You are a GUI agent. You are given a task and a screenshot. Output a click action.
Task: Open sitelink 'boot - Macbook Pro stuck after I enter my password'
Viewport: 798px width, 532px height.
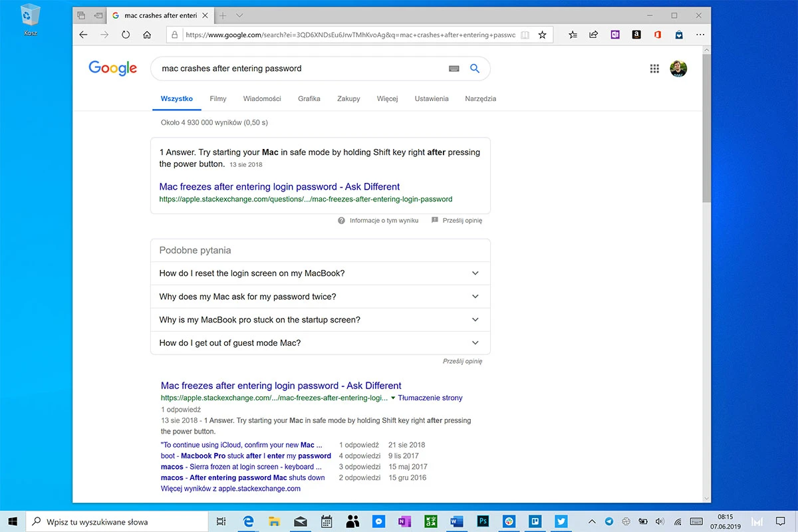246,456
